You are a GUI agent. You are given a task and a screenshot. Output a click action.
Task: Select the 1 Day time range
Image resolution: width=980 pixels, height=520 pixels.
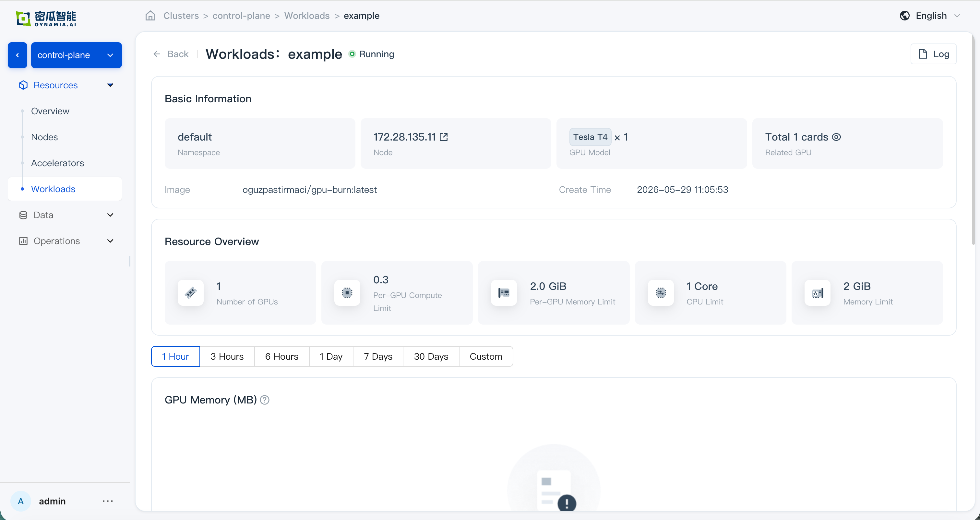tap(331, 356)
